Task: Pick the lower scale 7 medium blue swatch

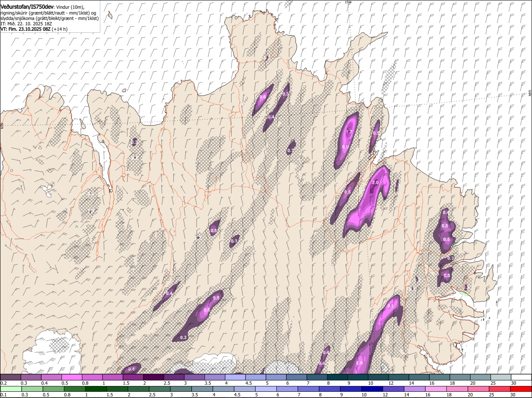Action: pos(308,389)
